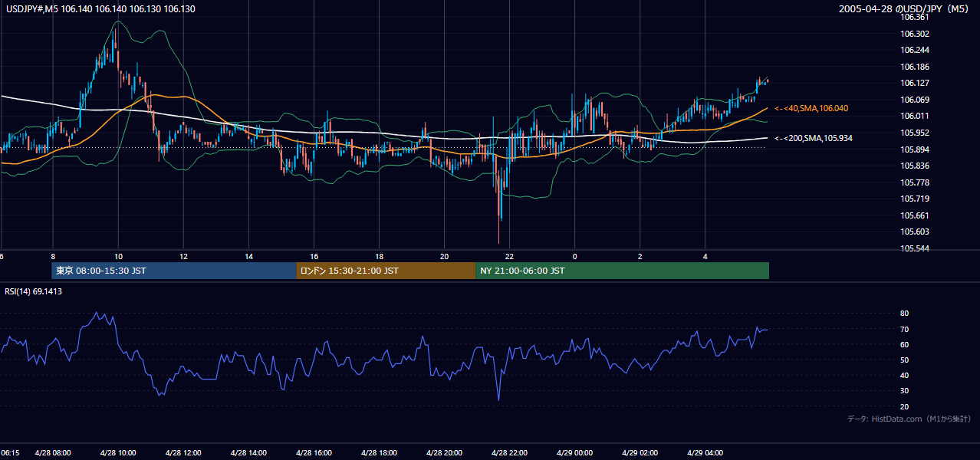Select the ロンドン 15:30-21:00 JST session bar
980x460 pixels.
(x=386, y=271)
